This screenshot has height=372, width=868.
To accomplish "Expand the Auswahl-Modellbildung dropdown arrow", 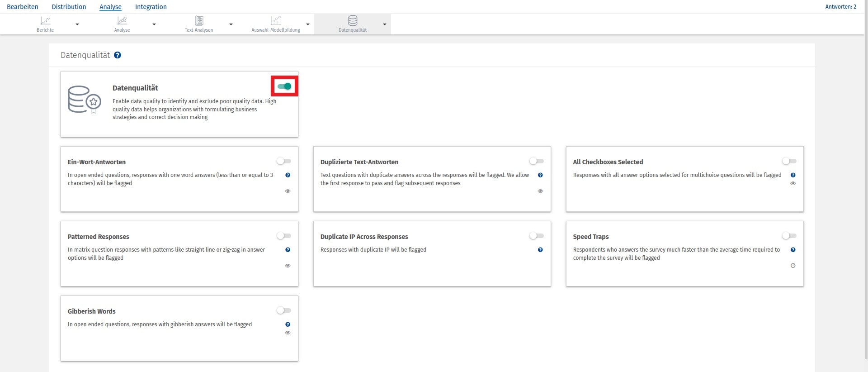I will pos(308,24).
